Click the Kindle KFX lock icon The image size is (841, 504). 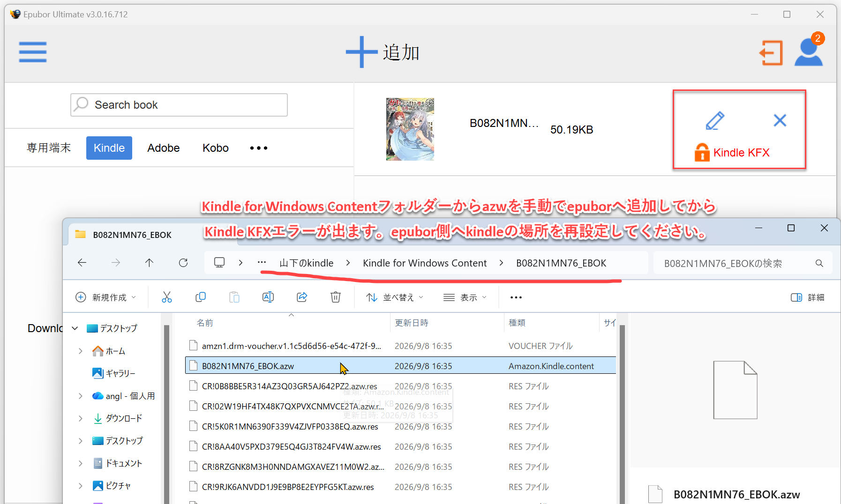[702, 152]
